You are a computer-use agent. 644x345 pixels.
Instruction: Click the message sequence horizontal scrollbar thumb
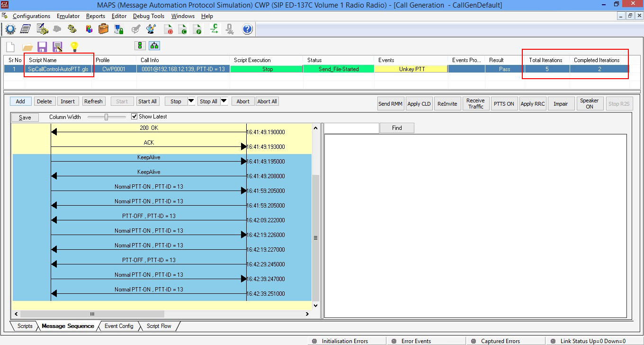click(x=92, y=314)
